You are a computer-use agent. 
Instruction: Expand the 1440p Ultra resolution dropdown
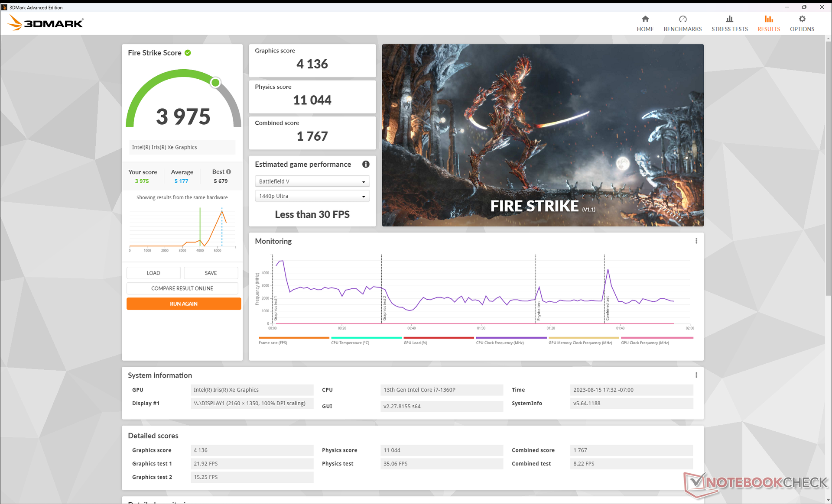click(312, 196)
